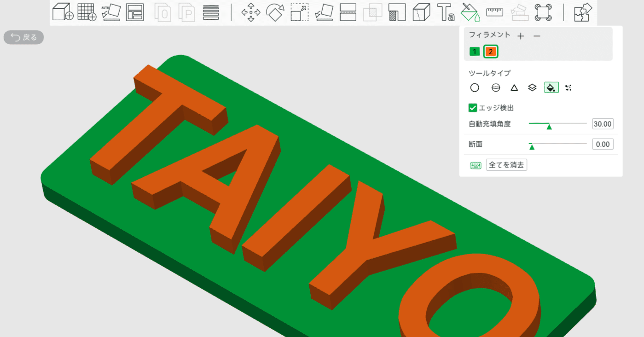Choose the gap fill tool type
Screen dimensions: 644x337
pyautogui.click(x=569, y=87)
